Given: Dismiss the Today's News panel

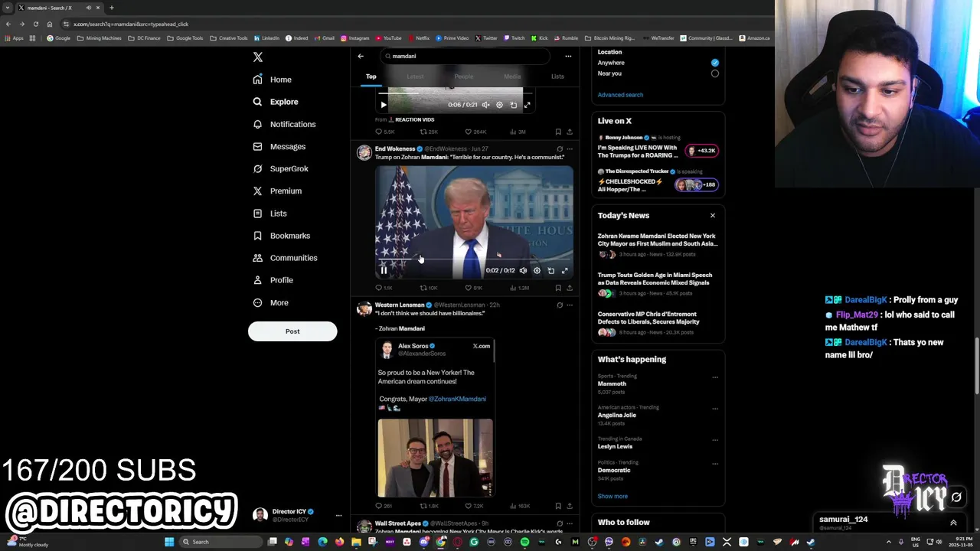Looking at the screenshot, I should (713, 215).
